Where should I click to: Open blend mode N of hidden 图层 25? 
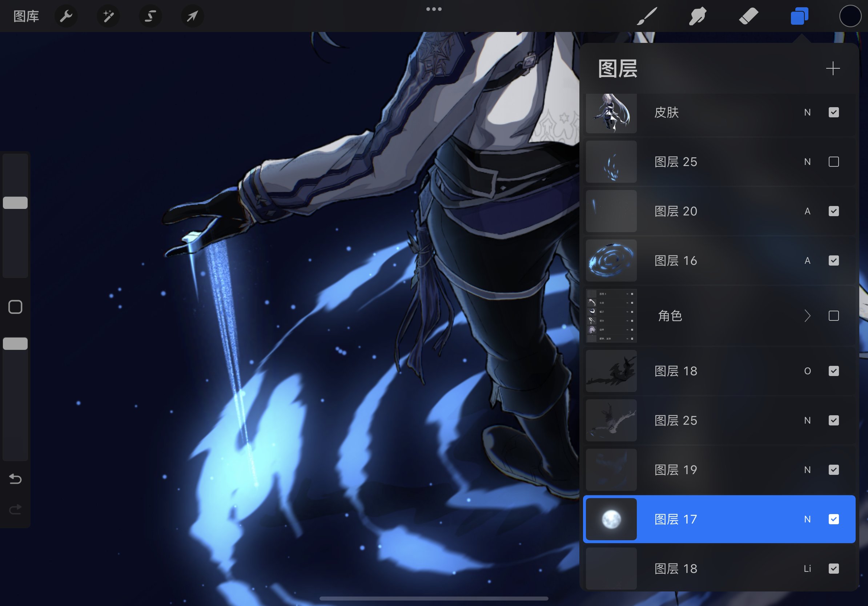[808, 162]
